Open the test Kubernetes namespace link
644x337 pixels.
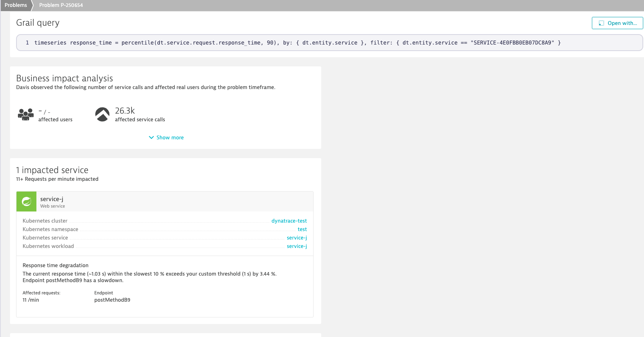(x=302, y=229)
